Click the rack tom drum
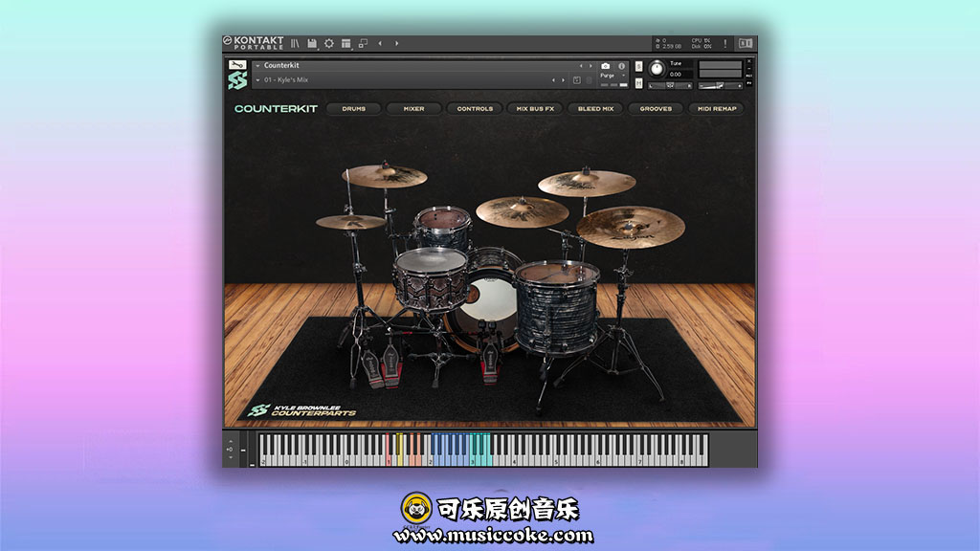 tap(442, 228)
